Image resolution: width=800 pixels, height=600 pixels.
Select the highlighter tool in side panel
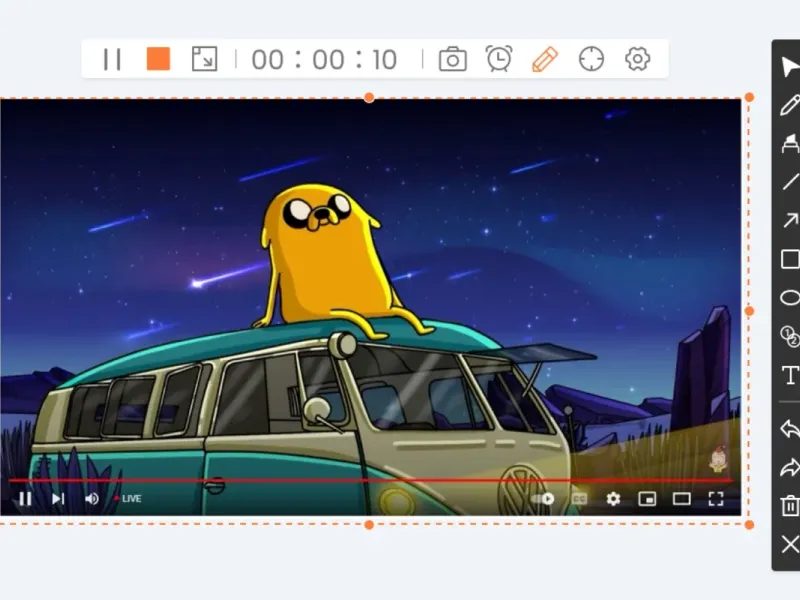pos(790,143)
